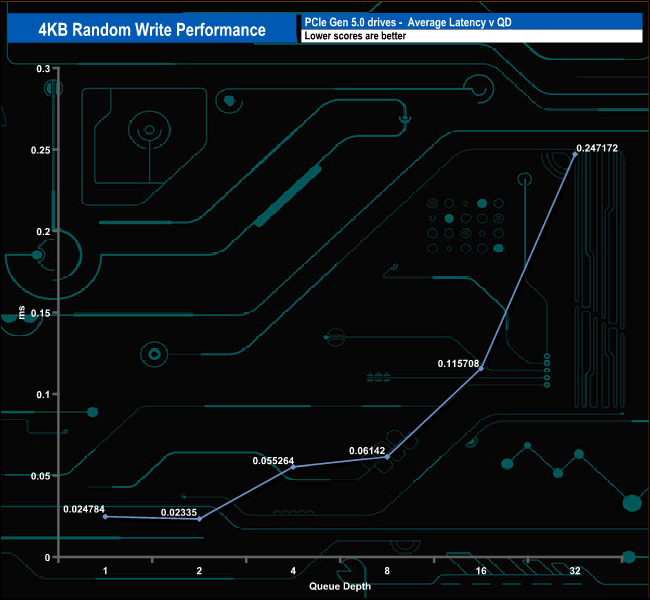Click y-axis value 0.15
The image size is (650, 600).
(40, 313)
